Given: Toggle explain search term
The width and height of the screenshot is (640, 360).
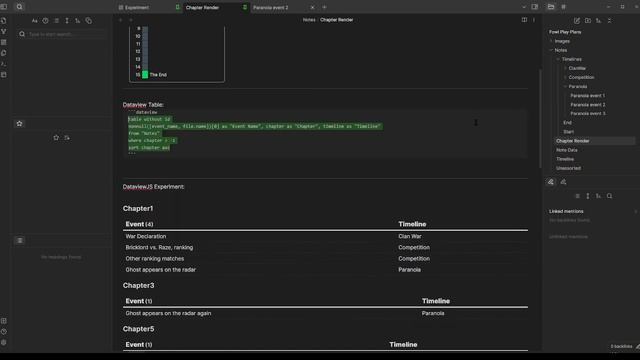Looking at the screenshot, I should (45, 21).
